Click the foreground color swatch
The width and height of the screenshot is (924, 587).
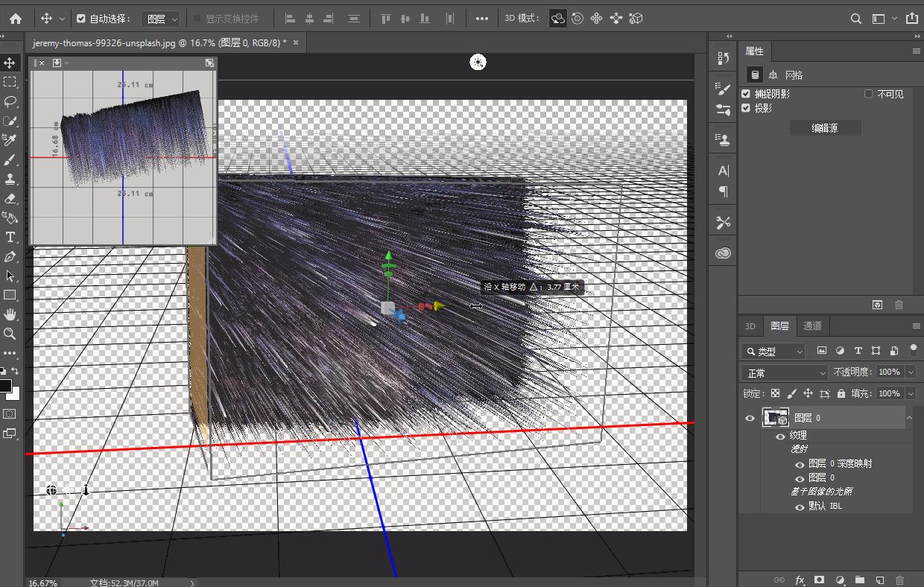[6, 385]
